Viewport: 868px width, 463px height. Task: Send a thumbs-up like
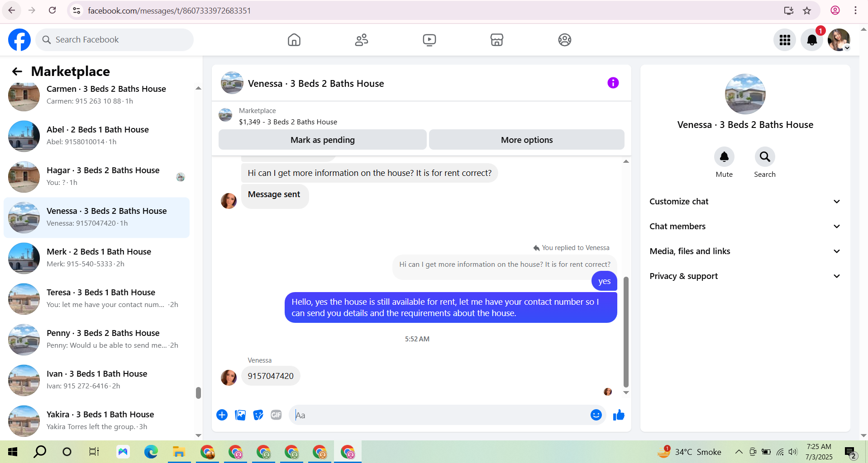click(x=619, y=415)
